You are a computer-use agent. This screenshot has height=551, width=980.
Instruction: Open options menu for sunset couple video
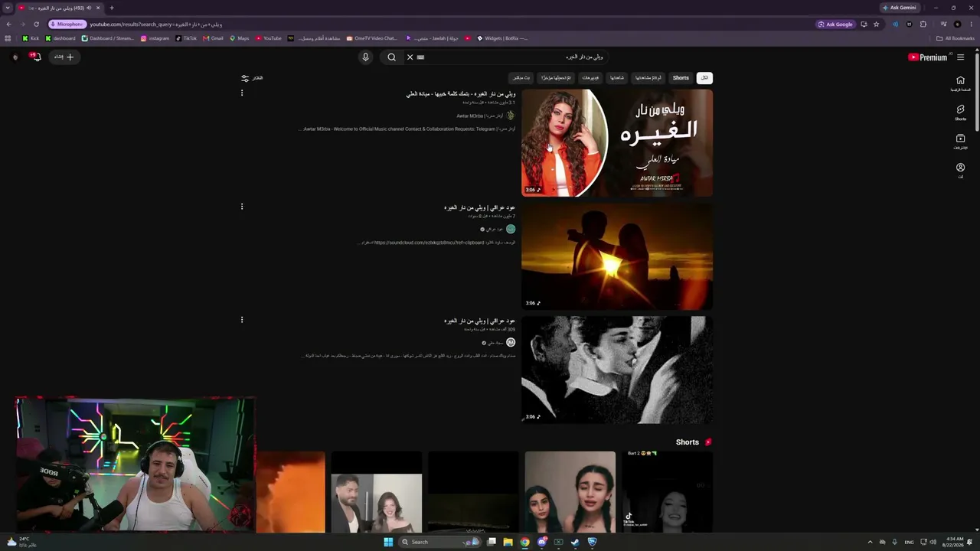[x=242, y=207]
